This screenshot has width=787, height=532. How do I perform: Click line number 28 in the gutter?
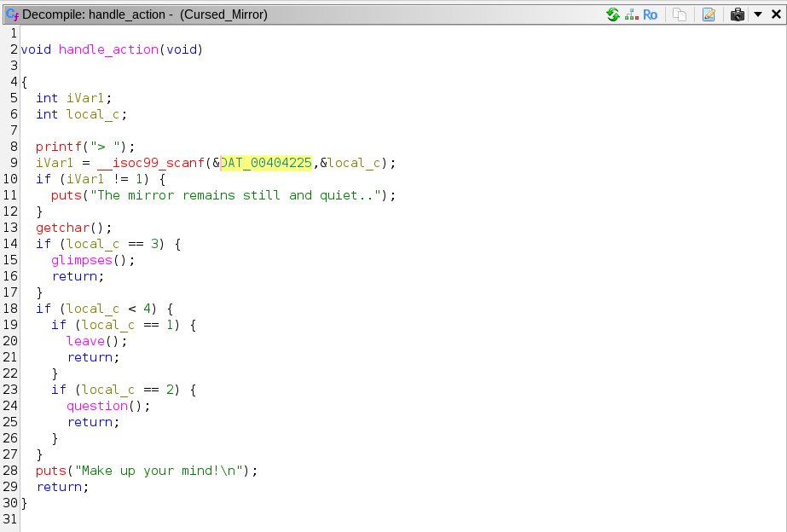click(10, 471)
